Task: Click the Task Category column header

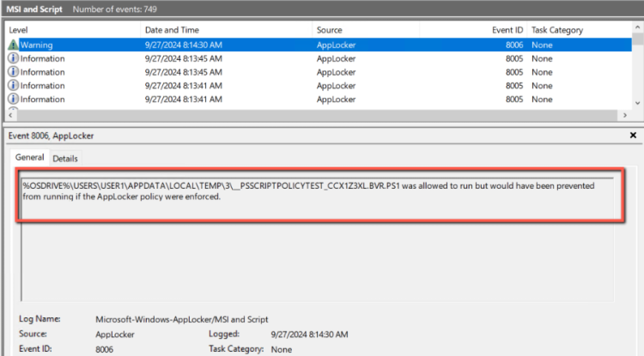Action: tap(556, 30)
